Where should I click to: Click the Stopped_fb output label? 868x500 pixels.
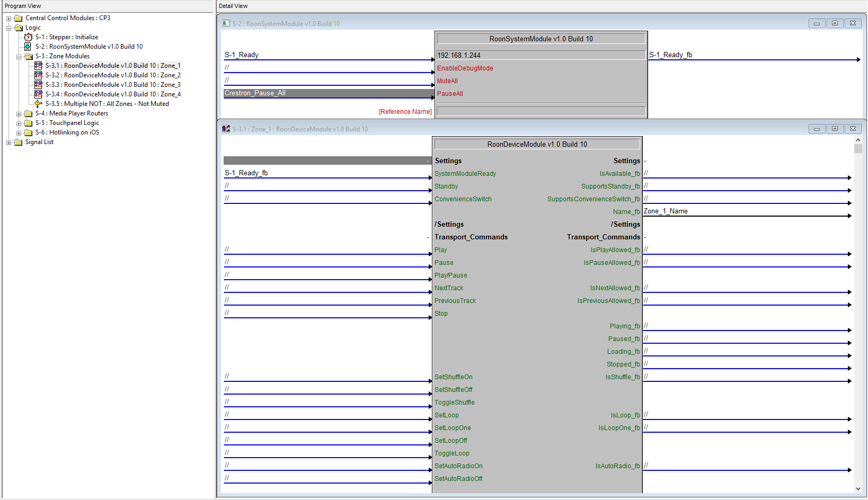click(623, 364)
